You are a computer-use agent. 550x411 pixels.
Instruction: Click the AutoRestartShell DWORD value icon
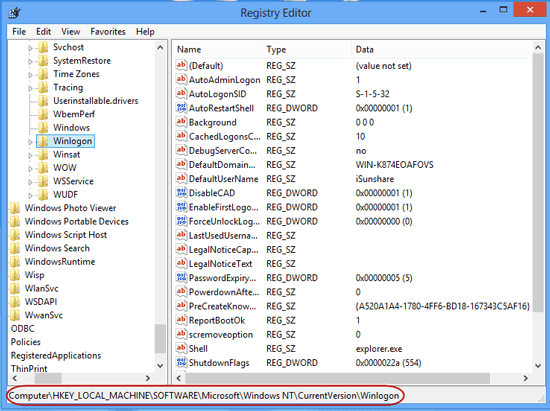click(181, 108)
